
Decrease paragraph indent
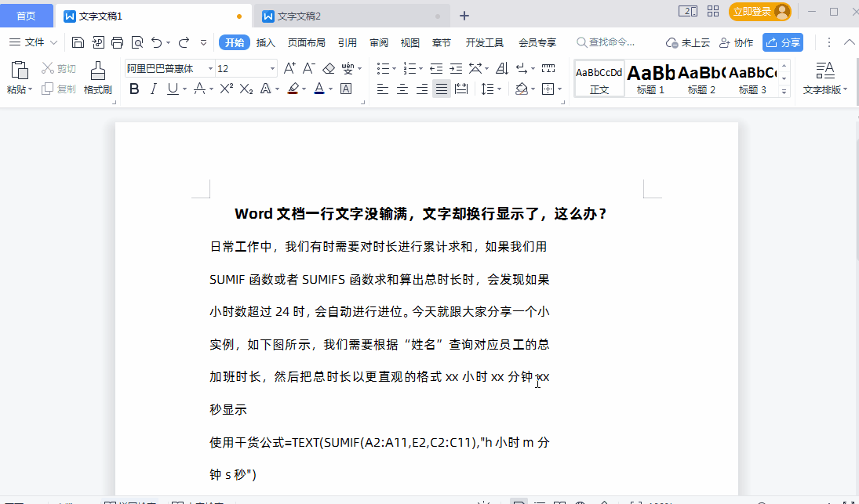pos(436,68)
